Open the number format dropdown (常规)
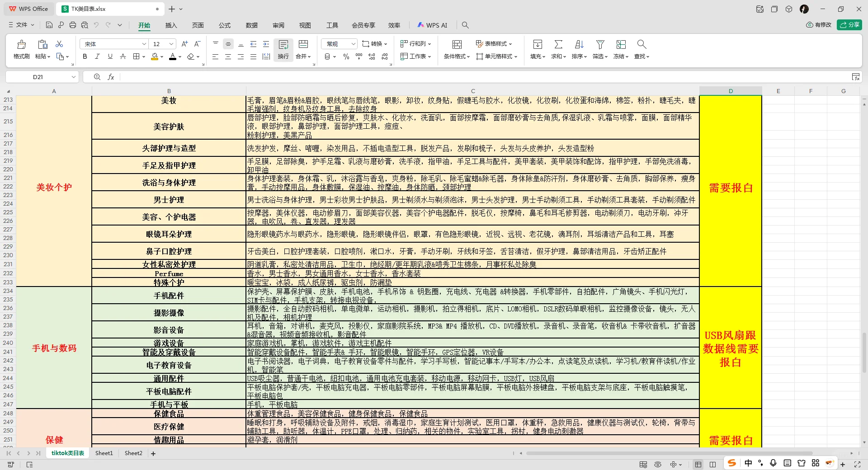This screenshot has height=470, width=868. point(354,44)
